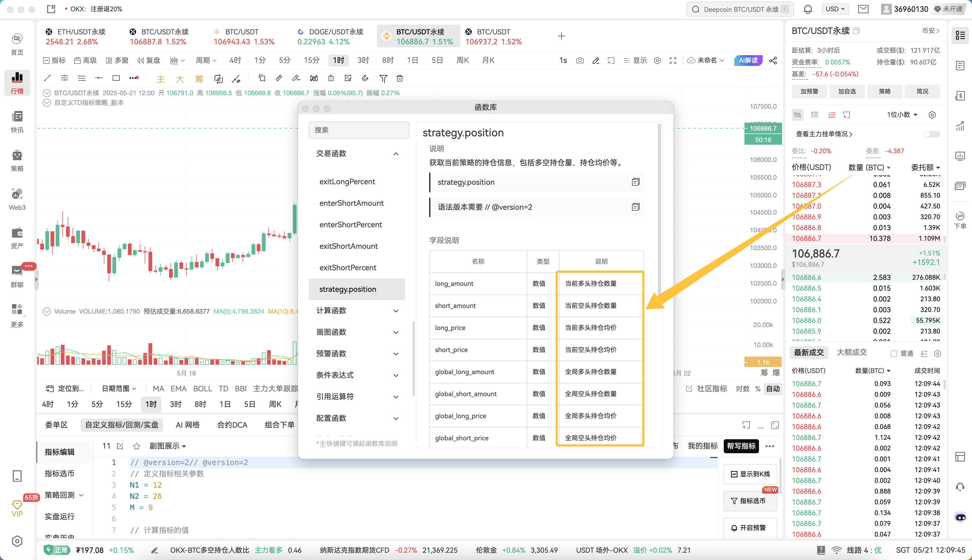
Task: Open the 1位小数 precision dropdown
Action: 902,115
